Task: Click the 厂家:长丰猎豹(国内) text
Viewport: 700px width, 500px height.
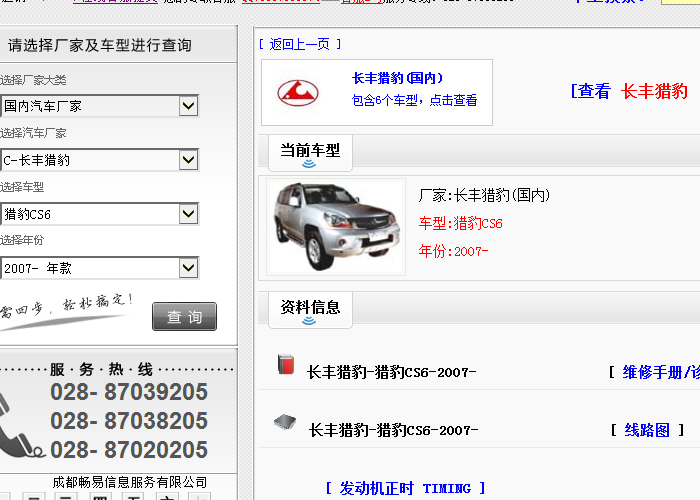Action: click(x=484, y=195)
